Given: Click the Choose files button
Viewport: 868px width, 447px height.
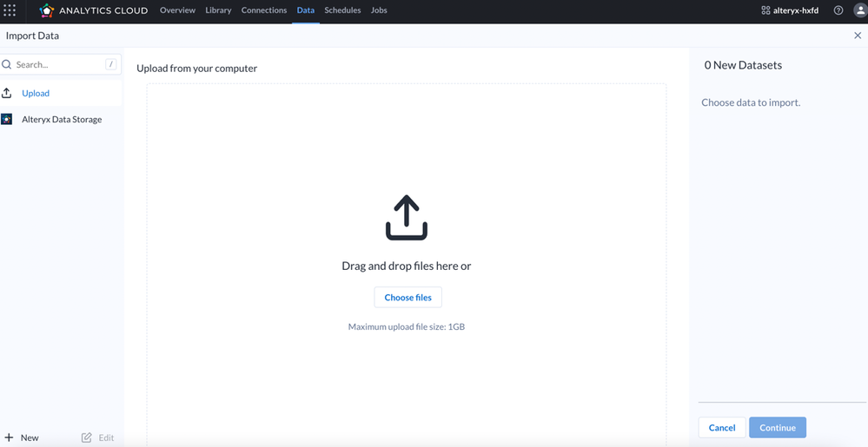Looking at the screenshot, I should [x=408, y=297].
